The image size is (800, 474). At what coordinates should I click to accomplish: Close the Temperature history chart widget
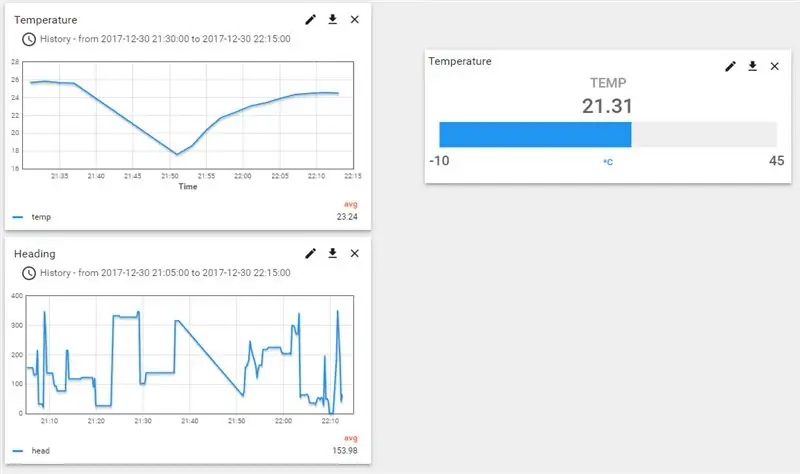[355, 19]
